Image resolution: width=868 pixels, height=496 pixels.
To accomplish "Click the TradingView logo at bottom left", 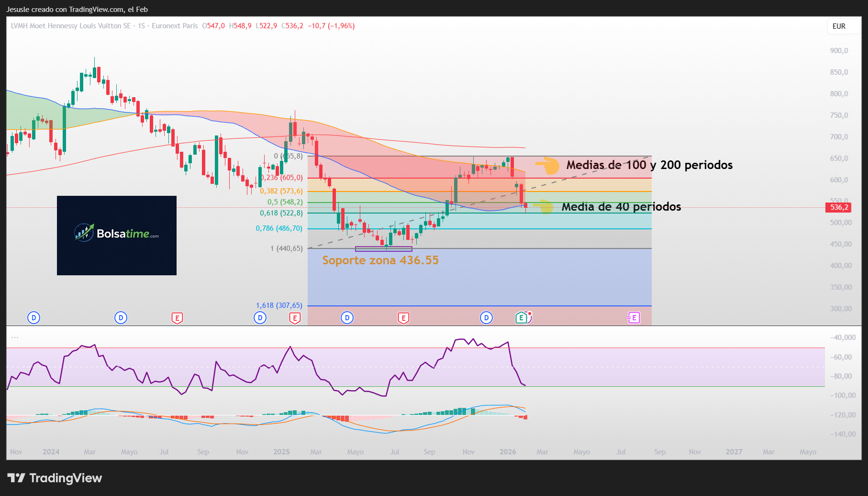I will click(55, 478).
